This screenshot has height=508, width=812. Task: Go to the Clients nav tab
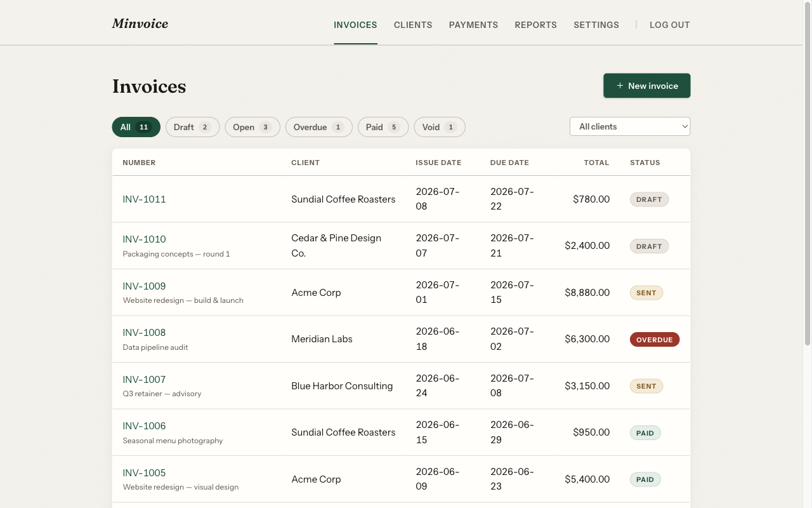(x=413, y=25)
